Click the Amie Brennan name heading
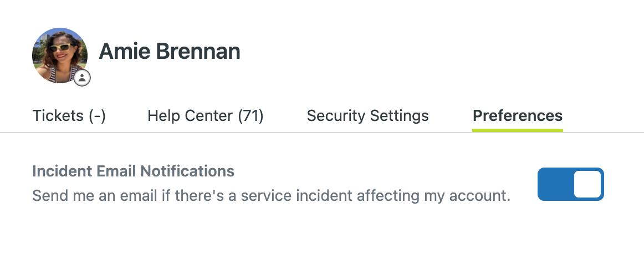Screen dimensions: 644x253 (x=170, y=52)
